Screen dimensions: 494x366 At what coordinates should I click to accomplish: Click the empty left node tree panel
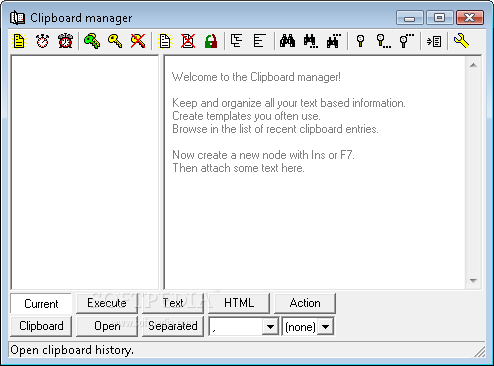click(x=85, y=173)
